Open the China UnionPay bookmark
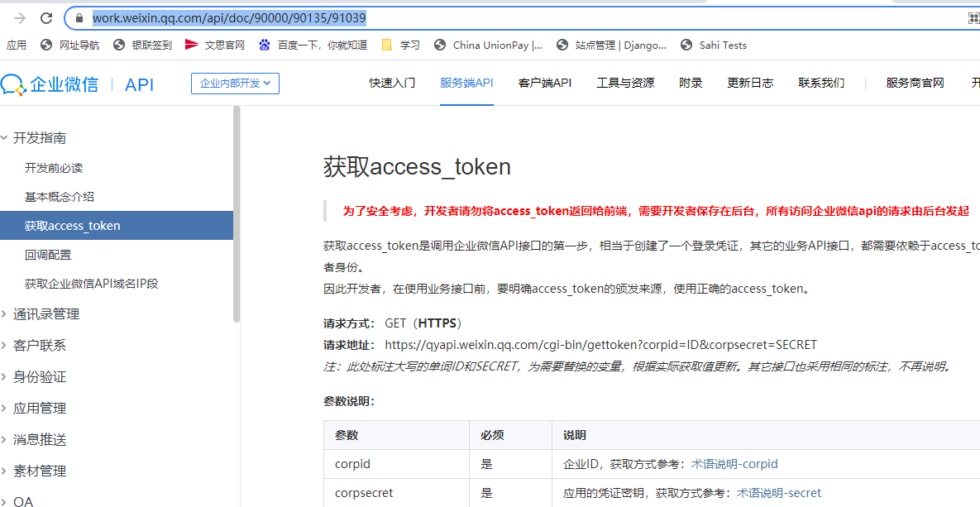This screenshot has width=980, height=507. [x=488, y=45]
